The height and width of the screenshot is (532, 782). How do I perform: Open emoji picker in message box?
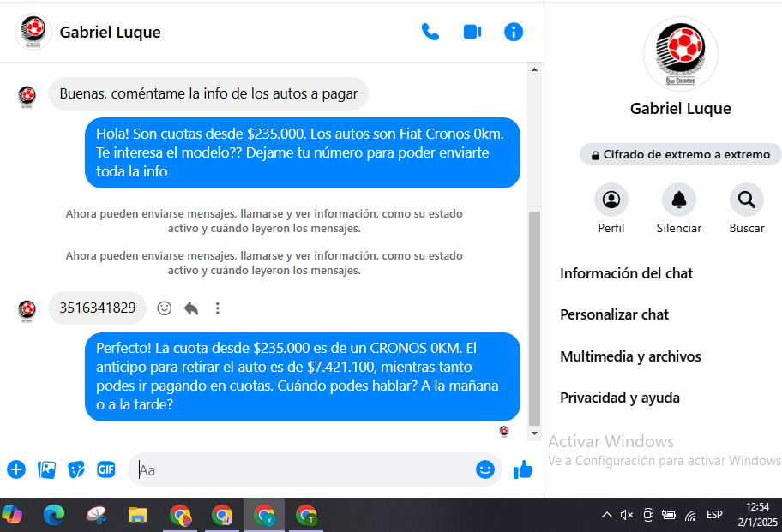(485, 469)
